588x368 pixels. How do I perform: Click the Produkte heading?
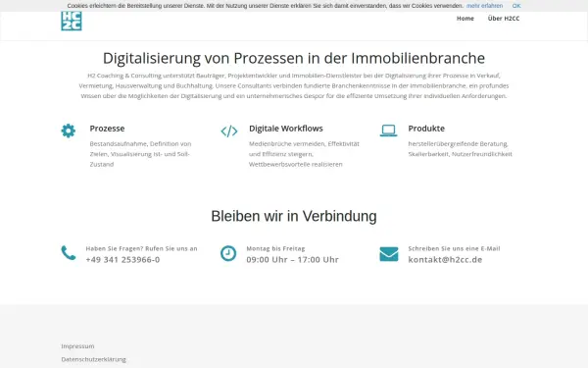426,129
